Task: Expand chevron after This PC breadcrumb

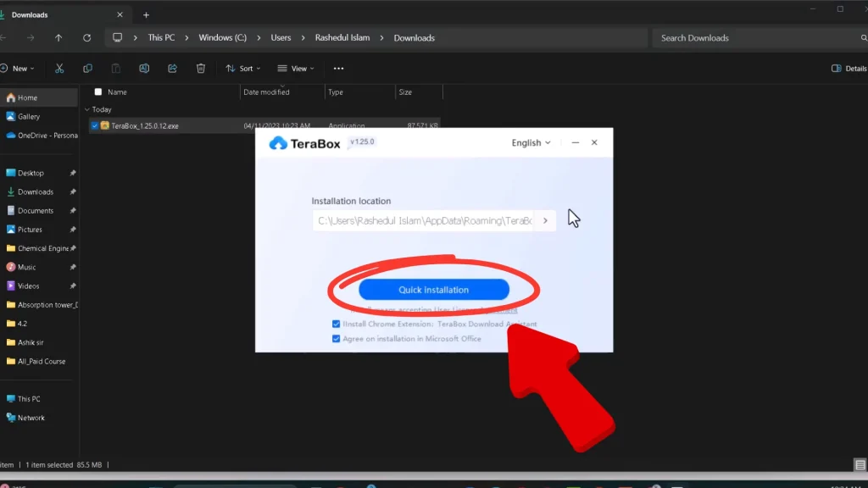Action: point(186,38)
